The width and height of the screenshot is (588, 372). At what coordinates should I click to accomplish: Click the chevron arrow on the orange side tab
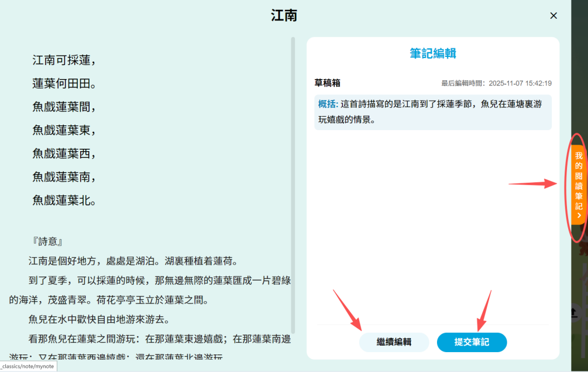(579, 216)
